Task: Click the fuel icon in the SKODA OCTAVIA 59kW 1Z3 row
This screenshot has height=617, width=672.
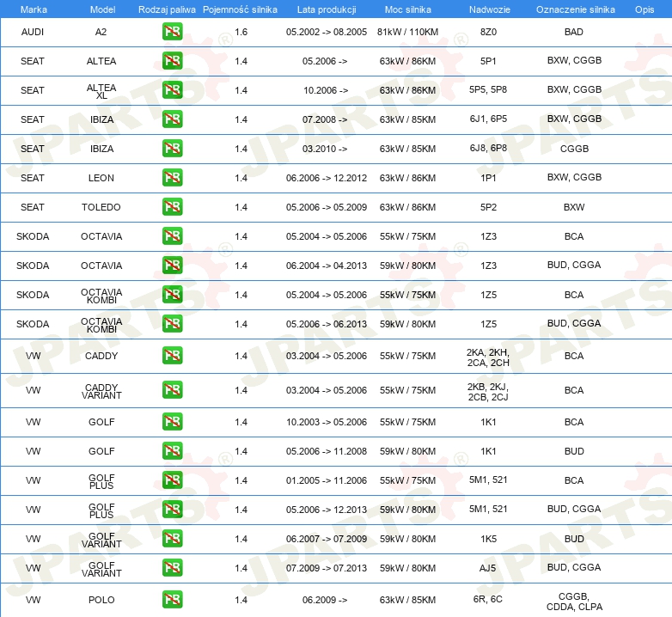Action: [172, 265]
